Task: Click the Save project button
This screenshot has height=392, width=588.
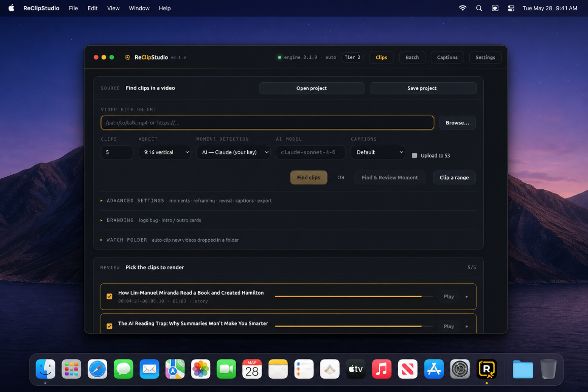Action: (423, 88)
